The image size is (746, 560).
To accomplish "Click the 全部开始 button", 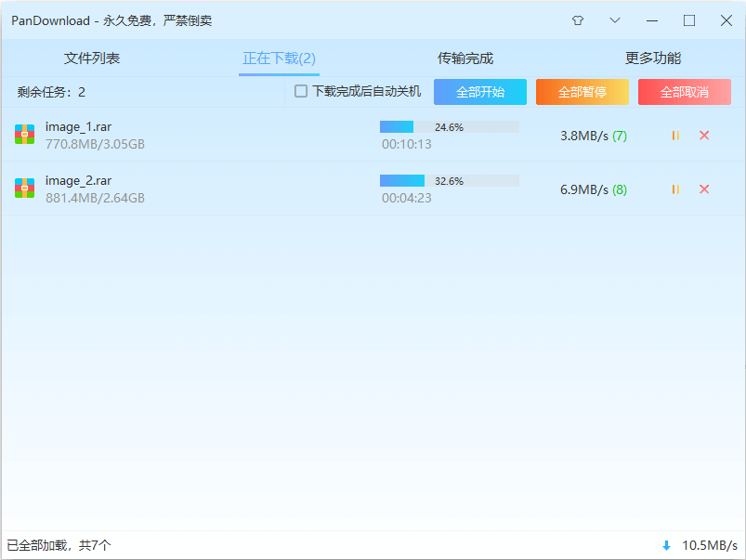I will click(479, 92).
